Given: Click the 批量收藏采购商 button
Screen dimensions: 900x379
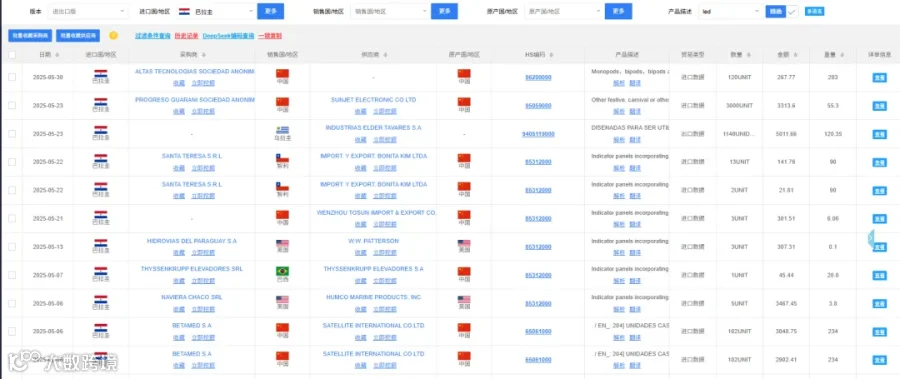Looking at the screenshot, I should coord(30,36).
